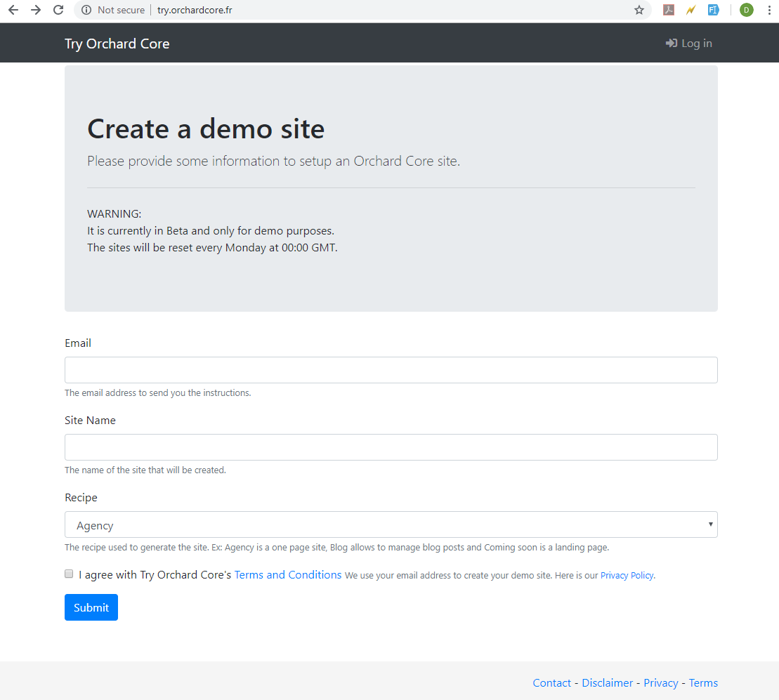The image size is (779, 700).
Task: Click the Log in link
Action: (688, 44)
